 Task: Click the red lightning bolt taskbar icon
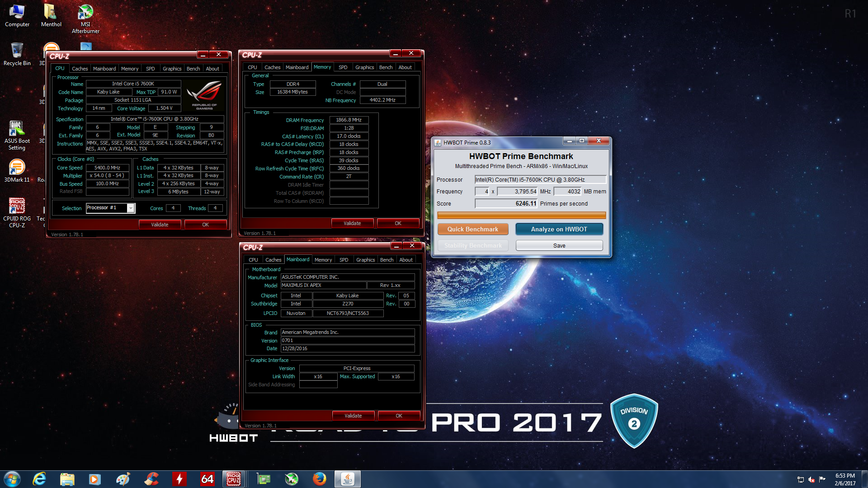(x=179, y=479)
